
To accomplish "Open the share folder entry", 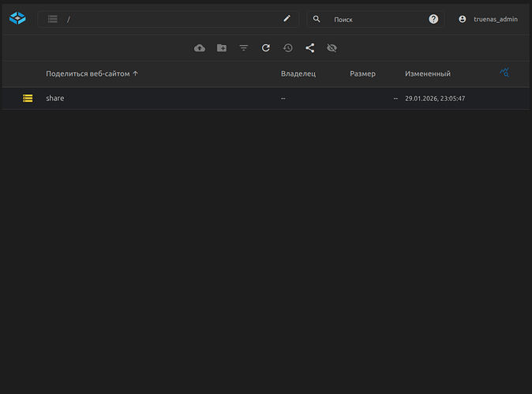I will pos(55,99).
